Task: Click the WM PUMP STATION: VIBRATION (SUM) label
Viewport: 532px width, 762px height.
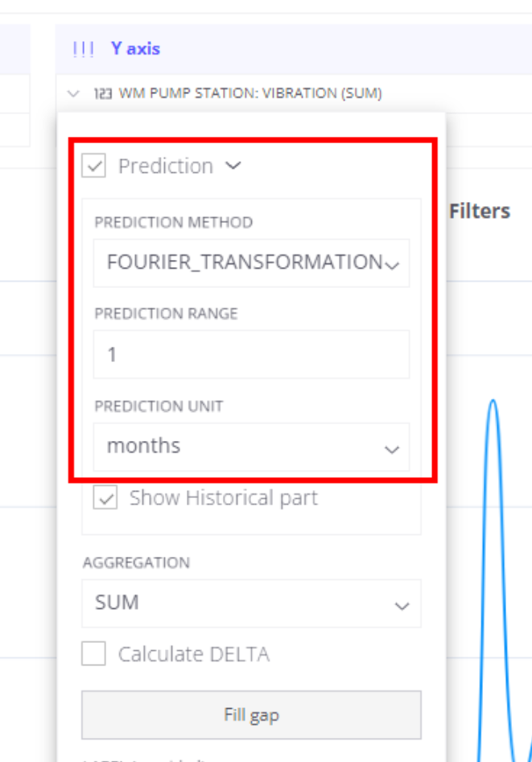Action: coord(250,93)
